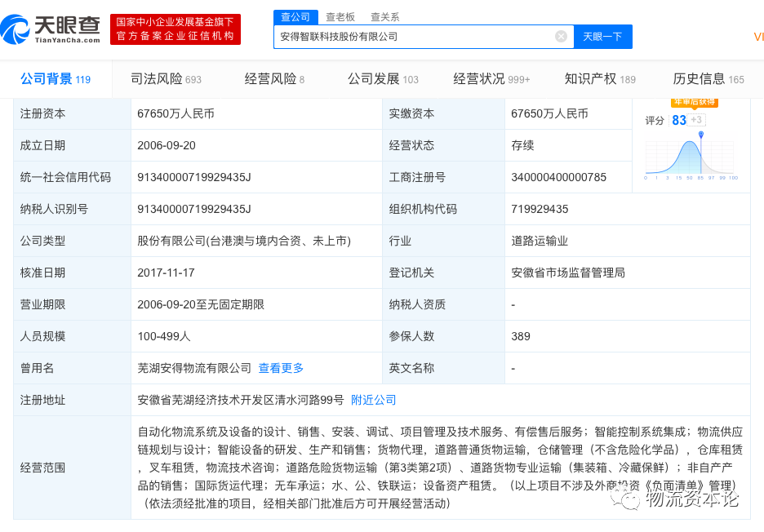764x532 pixels.
Task: Click the 纳税人识别号 value
Action: (194, 209)
